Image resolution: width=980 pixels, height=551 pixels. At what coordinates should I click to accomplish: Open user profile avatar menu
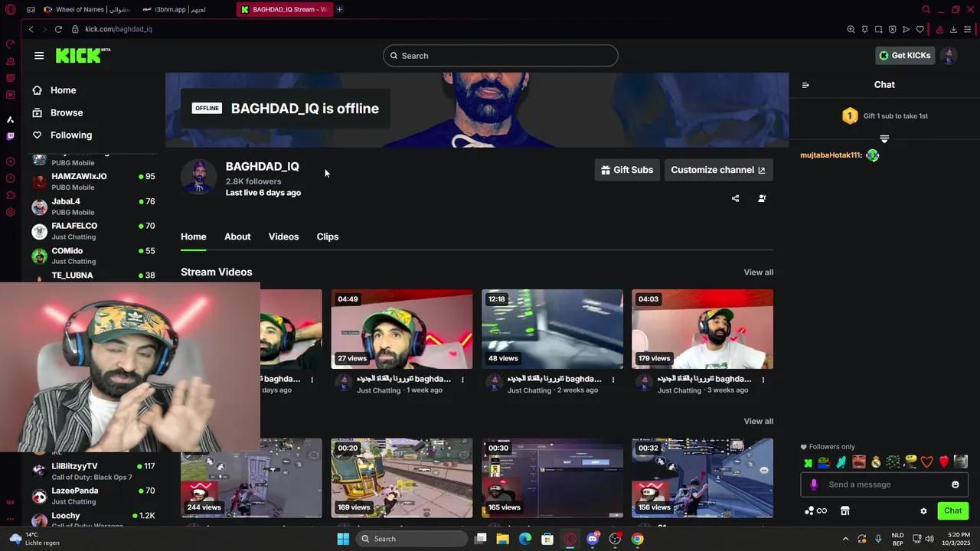click(x=949, y=55)
